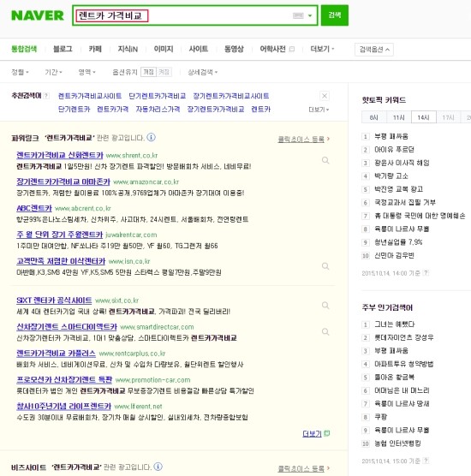Click the green search button

(334, 15)
